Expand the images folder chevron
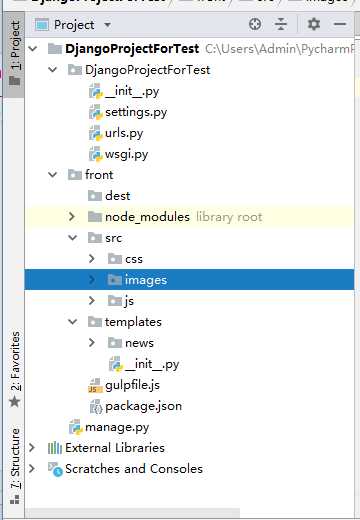The height and width of the screenshot is (520, 360). (92, 280)
